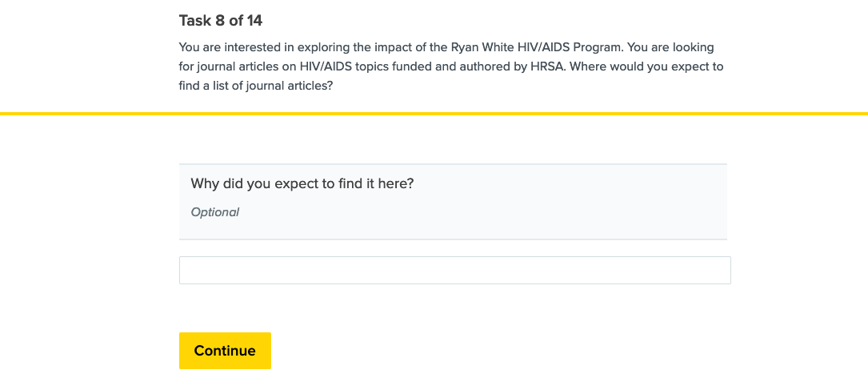Click the number '14' in the heading
This screenshot has height=390, width=868.
(255, 21)
